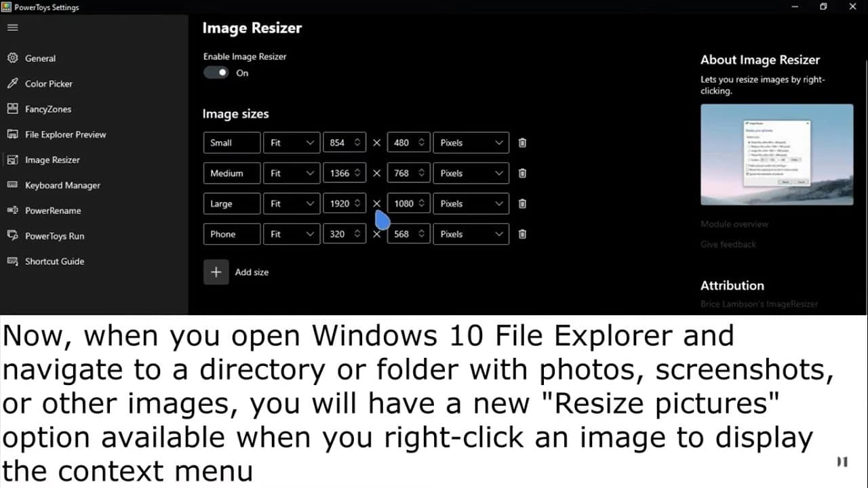Image resolution: width=868 pixels, height=488 pixels.
Task: Delete the Medium size preset
Action: (x=522, y=174)
